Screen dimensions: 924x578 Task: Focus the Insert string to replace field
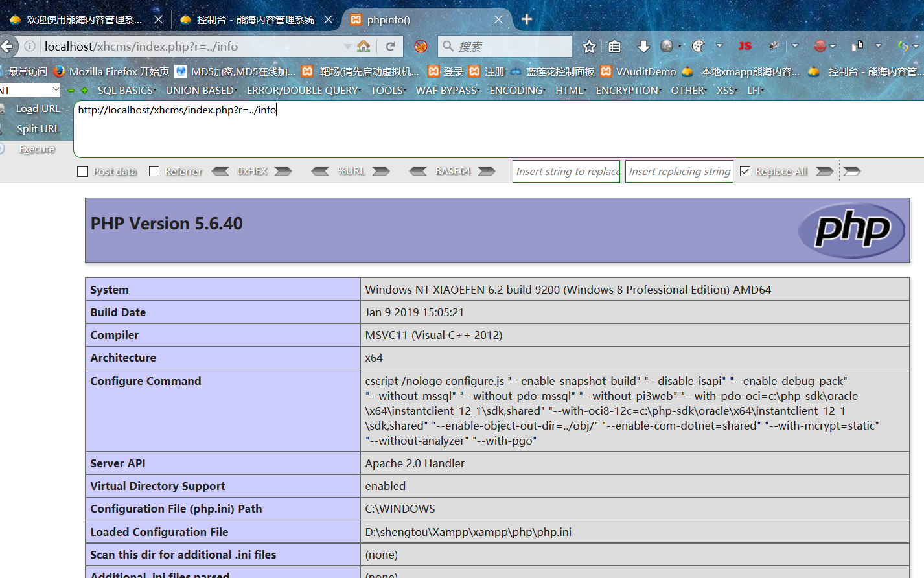(566, 171)
